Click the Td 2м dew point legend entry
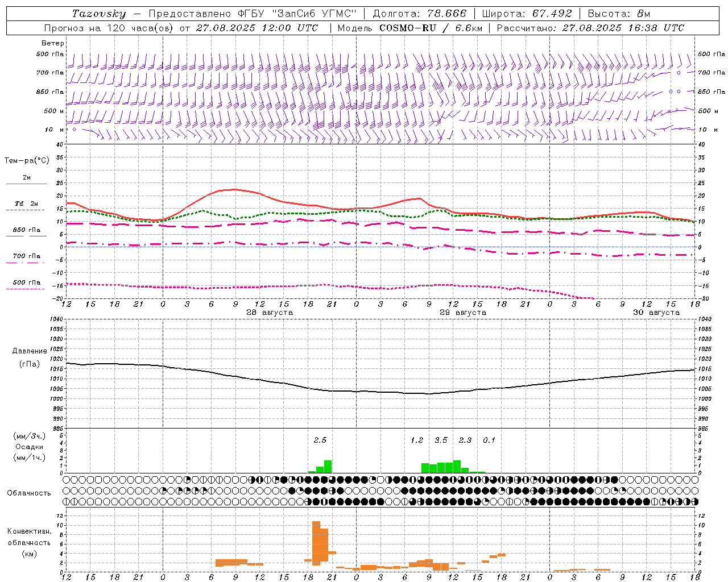Viewport: 728px width, 582px height. [x=27, y=205]
